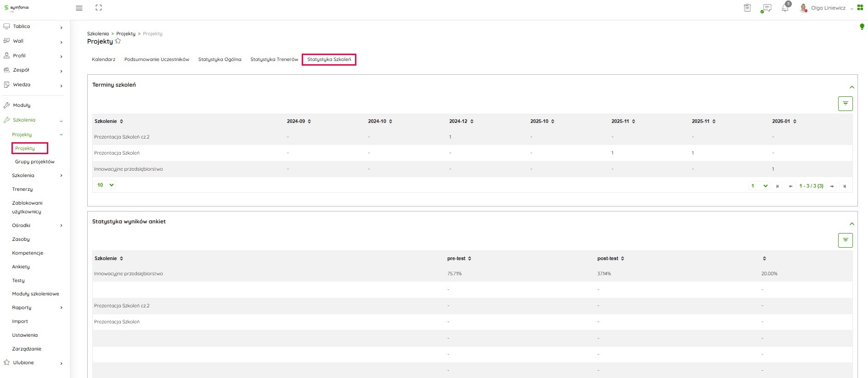
Task: Open rows-per-page dropdown showing 10
Action: click(105, 185)
